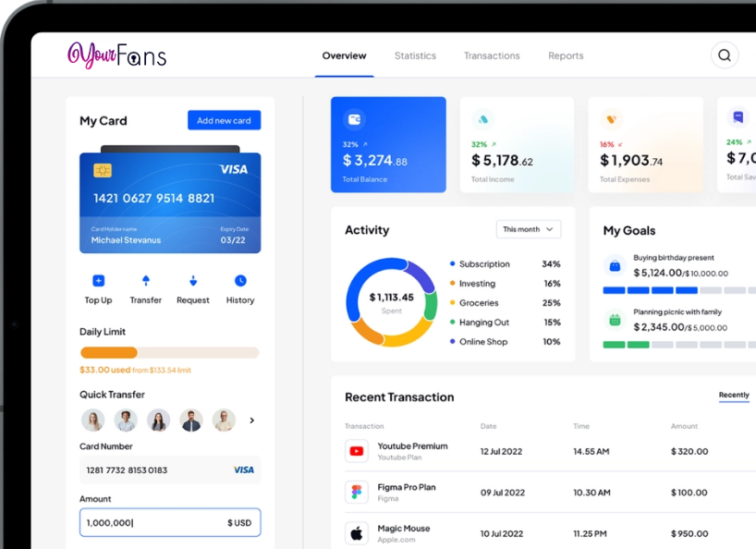Image resolution: width=756 pixels, height=549 pixels.
Task: Select the second Quick Transfer avatar
Action: tap(126, 421)
